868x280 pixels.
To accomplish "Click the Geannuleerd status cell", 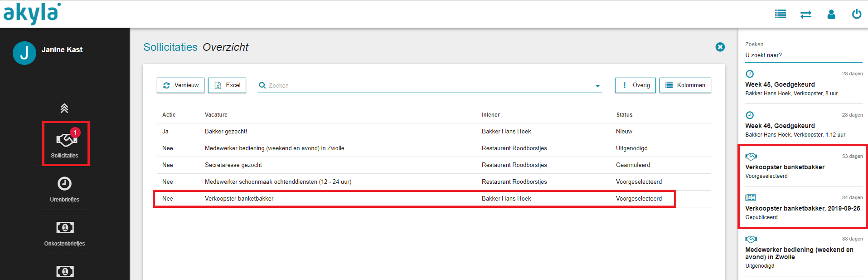I will point(633,165).
